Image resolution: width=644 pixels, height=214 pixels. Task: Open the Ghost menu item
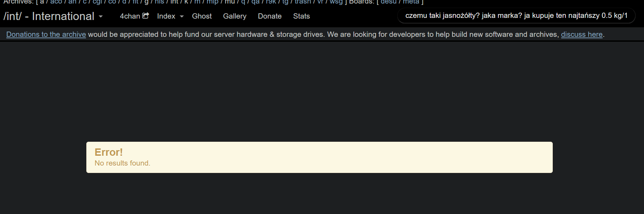pyautogui.click(x=202, y=16)
